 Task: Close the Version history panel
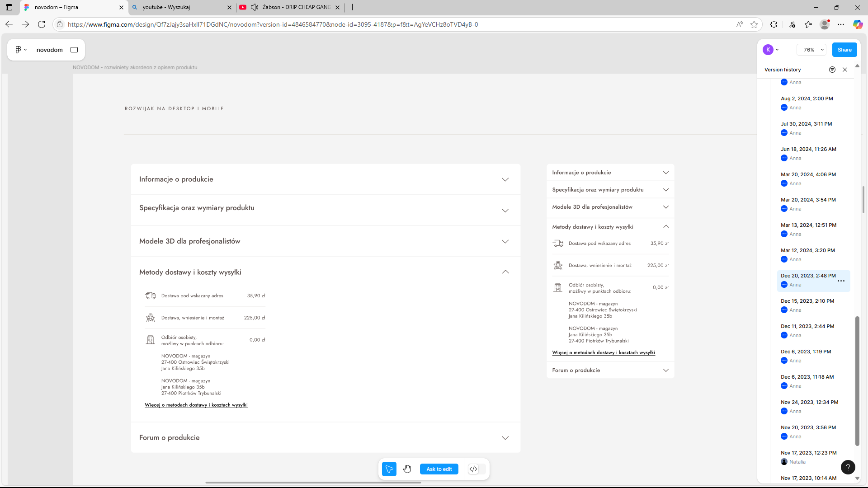click(845, 70)
